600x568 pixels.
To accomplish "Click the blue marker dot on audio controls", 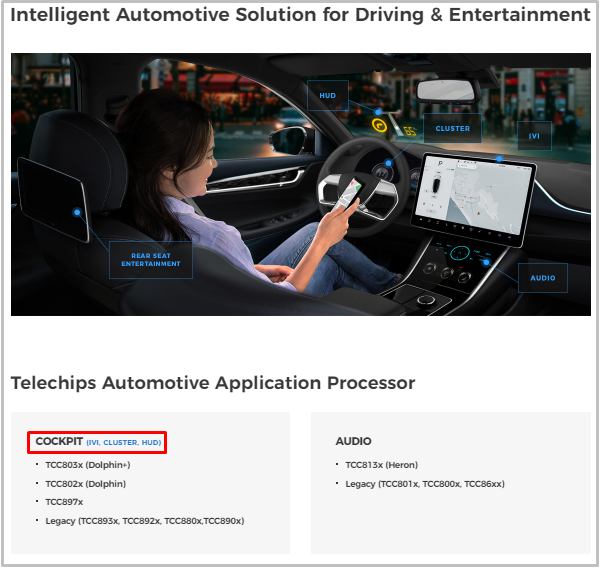I will 486,262.
